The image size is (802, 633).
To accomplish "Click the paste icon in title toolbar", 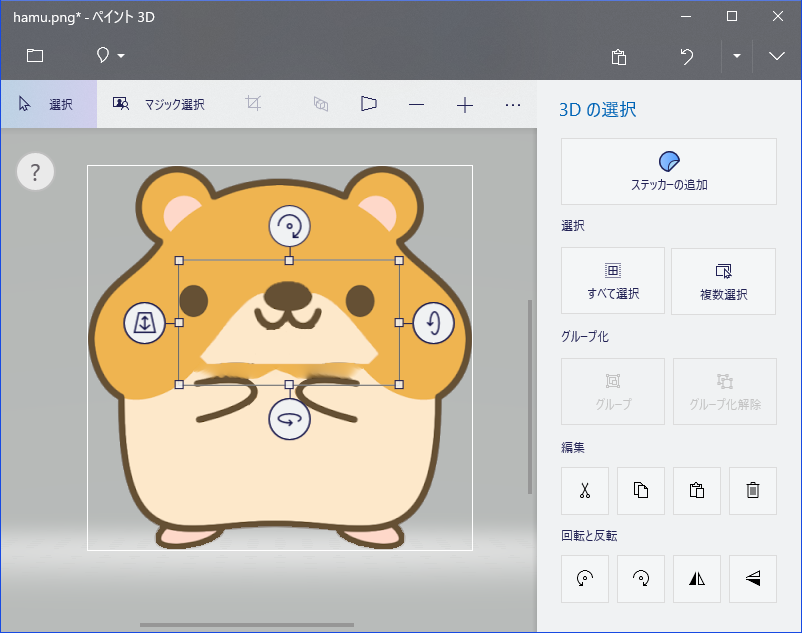I will (618, 57).
